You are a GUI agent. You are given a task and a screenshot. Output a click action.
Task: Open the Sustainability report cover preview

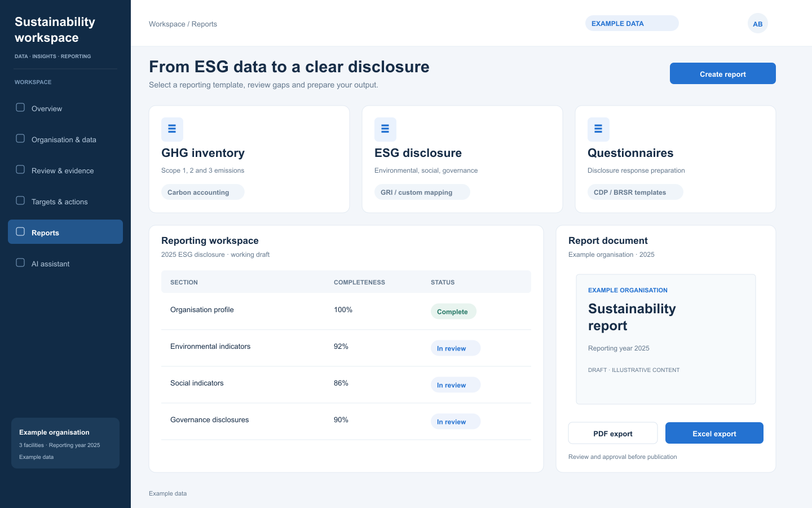[666, 339]
